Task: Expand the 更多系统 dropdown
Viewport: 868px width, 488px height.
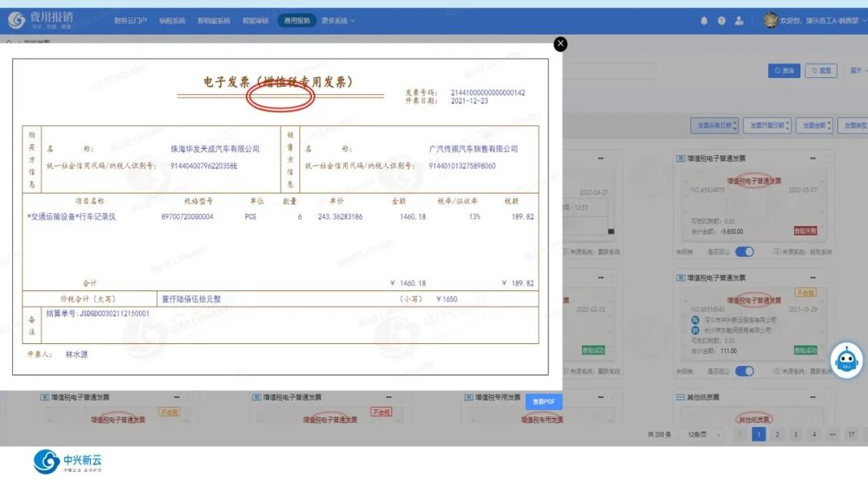Action: pyautogui.click(x=338, y=21)
